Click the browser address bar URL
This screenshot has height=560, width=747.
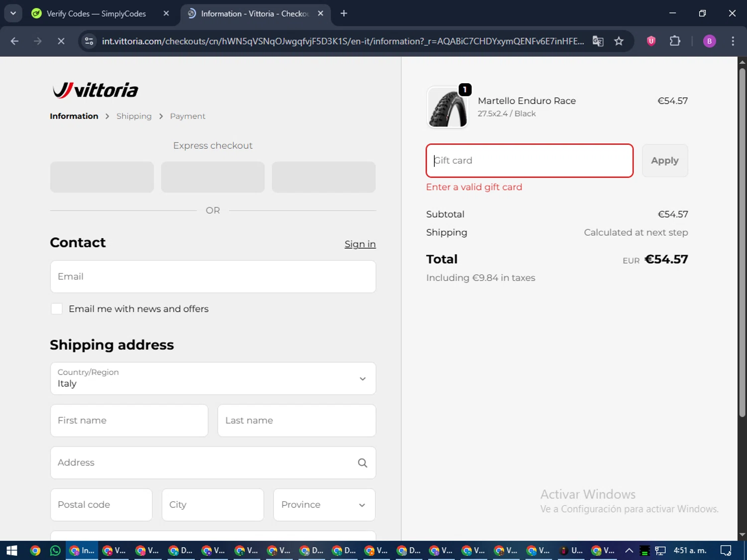[343, 41]
